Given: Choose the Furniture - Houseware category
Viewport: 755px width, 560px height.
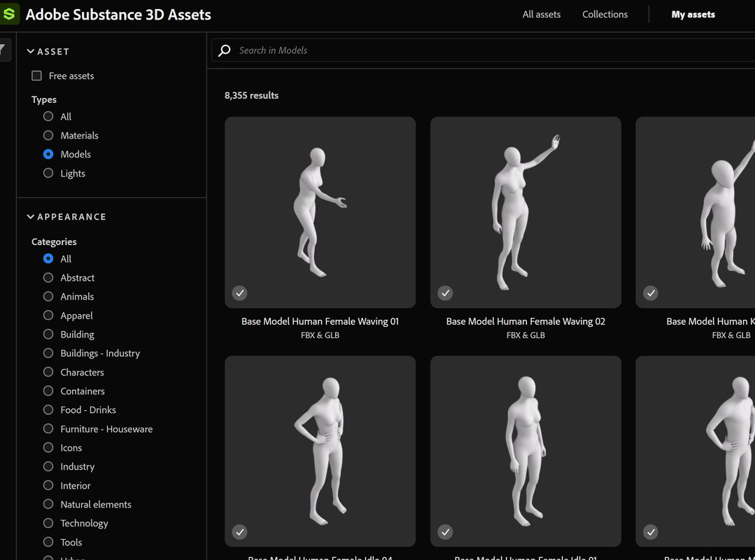Looking at the screenshot, I should [x=48, y=428].
